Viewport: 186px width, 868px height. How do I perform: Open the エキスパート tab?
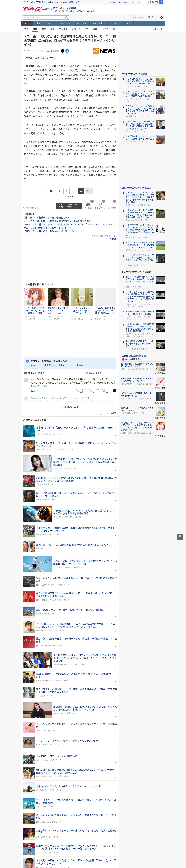click(64, 24)
